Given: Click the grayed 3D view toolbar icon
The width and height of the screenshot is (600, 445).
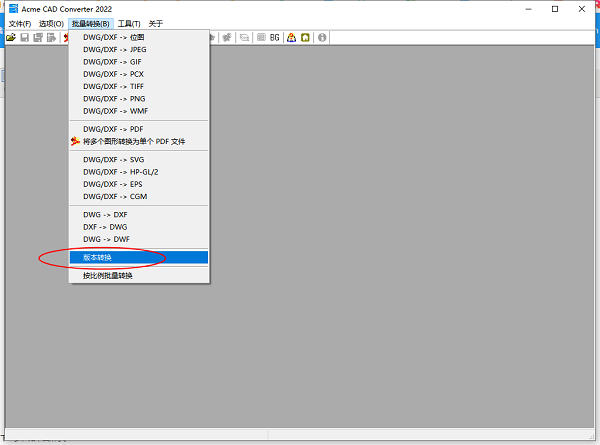Looking at the screenshot, I should coord(227,37).
